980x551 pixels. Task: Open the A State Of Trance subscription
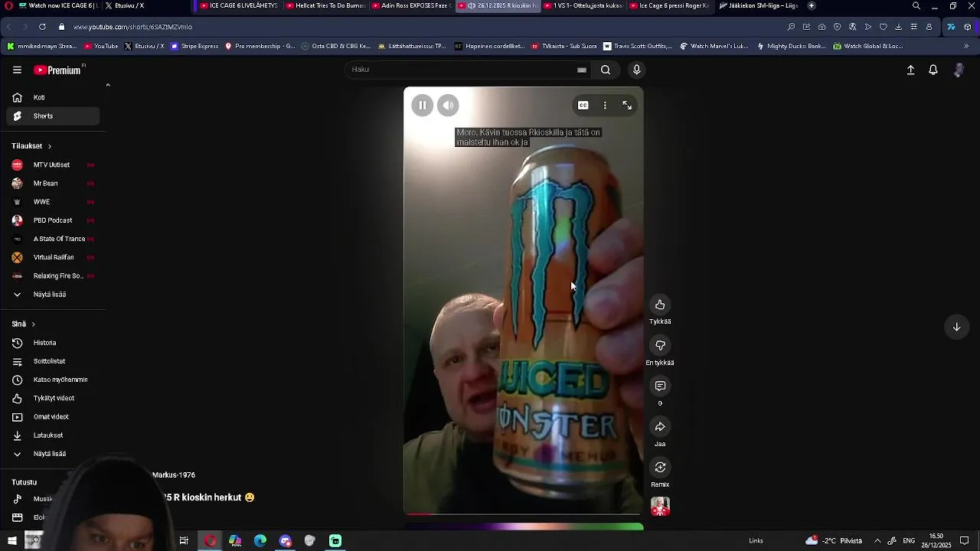(x=53, y=239)
